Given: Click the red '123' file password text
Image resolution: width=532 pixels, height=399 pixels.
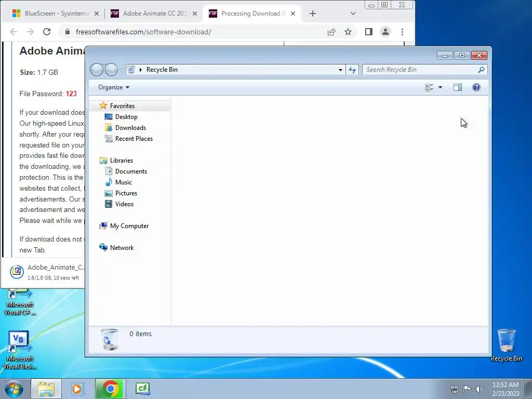Looking at the screenshot, I should tap(71, 94).
